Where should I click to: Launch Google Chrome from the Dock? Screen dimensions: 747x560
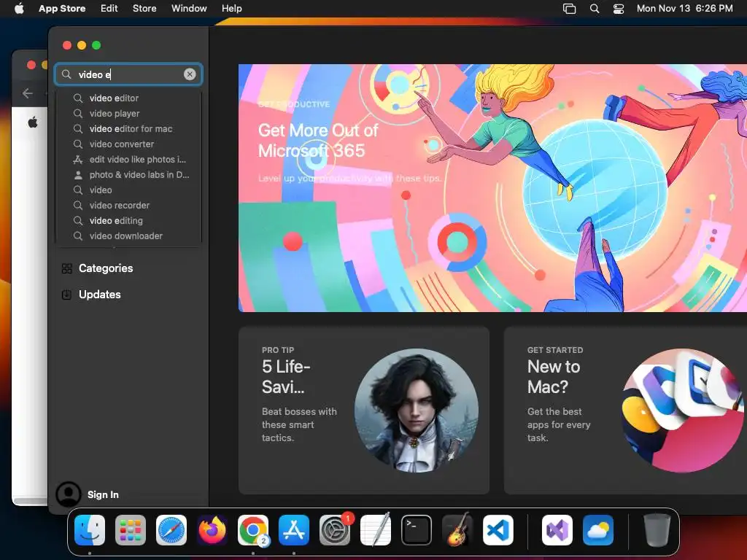tap(253, 530)
